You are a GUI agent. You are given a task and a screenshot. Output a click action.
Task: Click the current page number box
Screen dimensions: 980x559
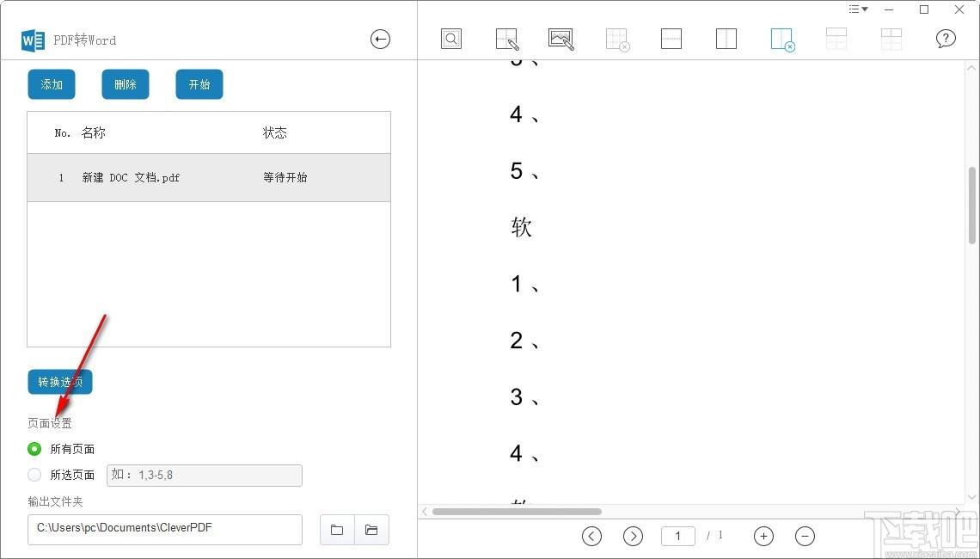pos(678,536)
